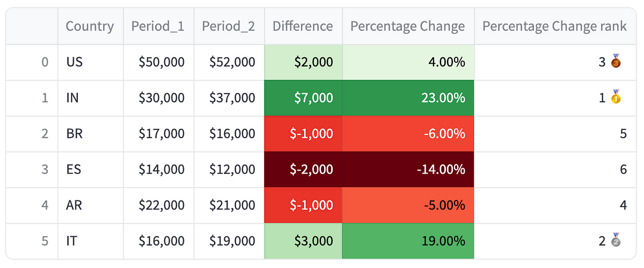Select the dark red -14.00% cell
This screenshot has height=268, width=644.
(408, 169)
